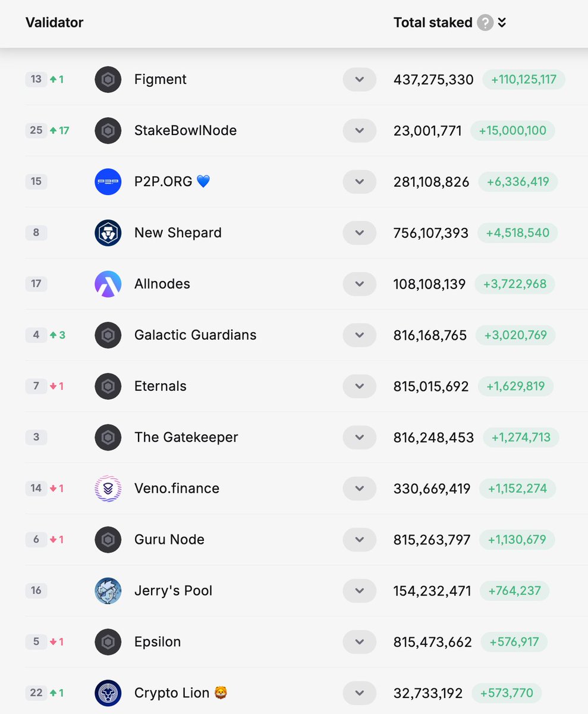
Task: Click the Crypto Lion validator logo
Action: tap(108, 693)
